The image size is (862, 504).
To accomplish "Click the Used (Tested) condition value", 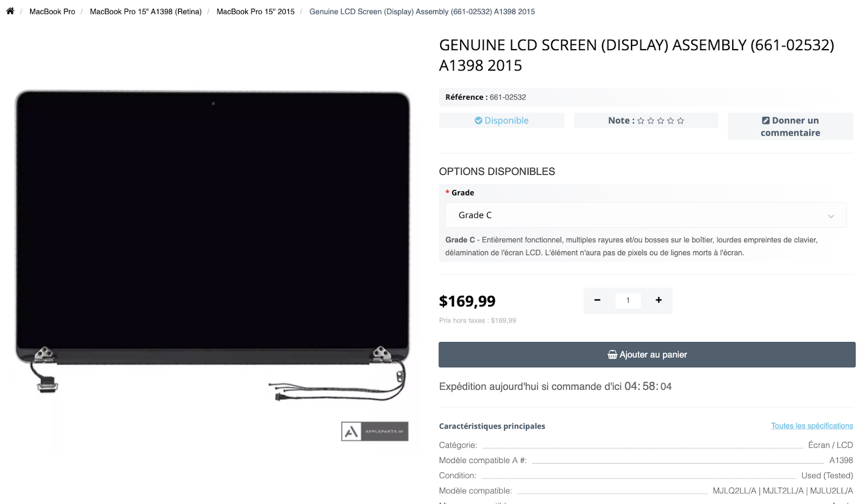I will 827,475.
